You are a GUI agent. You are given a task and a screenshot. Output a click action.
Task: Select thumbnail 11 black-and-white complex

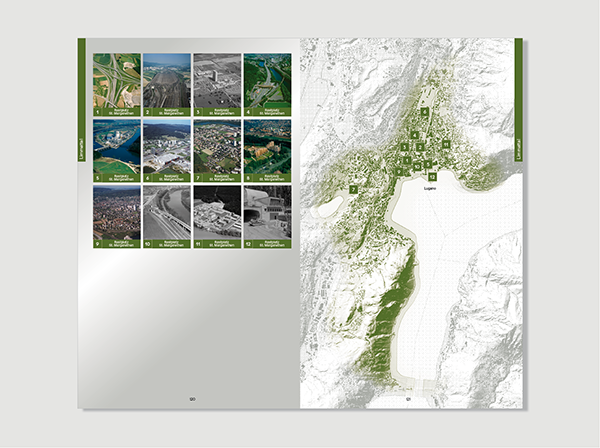tap(216, 210)
